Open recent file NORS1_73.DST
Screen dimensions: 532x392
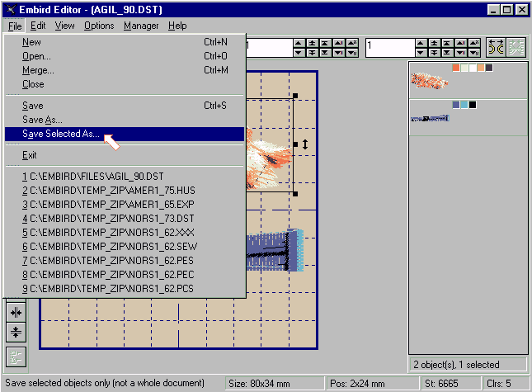tap(125, 219)
